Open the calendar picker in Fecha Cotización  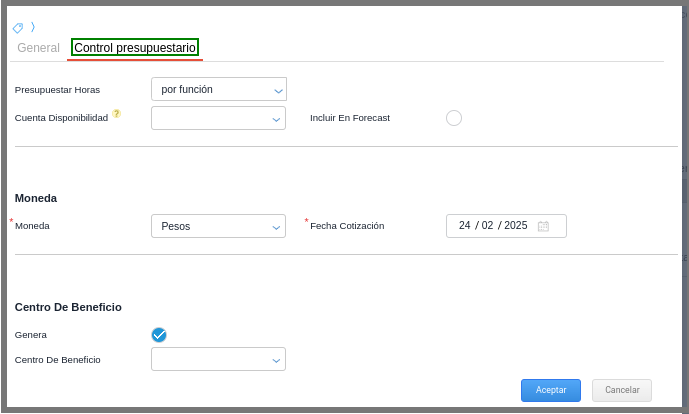pyautogui.click(x=543, y=226)
